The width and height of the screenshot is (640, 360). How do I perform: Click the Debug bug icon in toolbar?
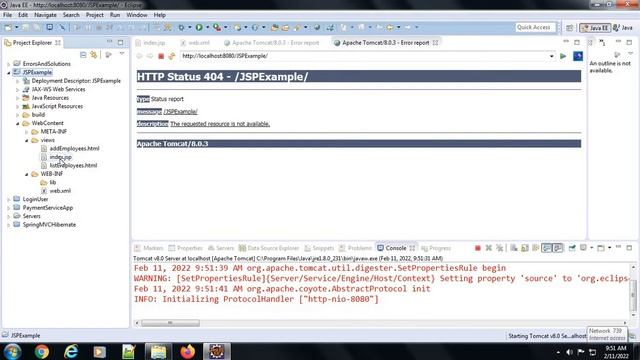pos(181,27)
